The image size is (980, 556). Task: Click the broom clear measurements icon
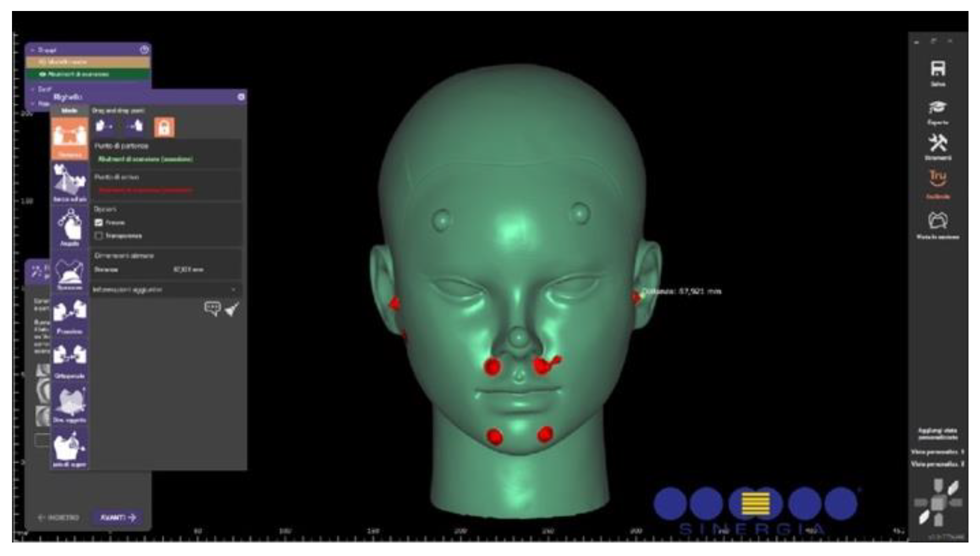tap(232, 309)
